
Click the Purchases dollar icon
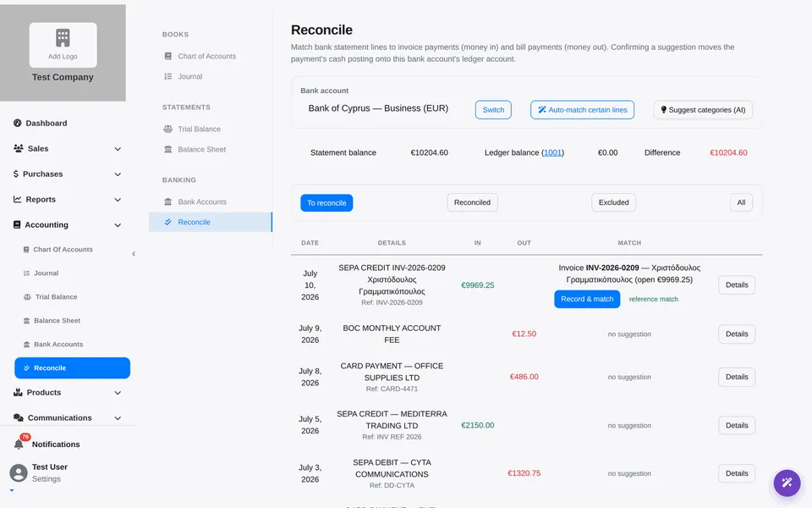pyautogui.click(x=16, y=174)
